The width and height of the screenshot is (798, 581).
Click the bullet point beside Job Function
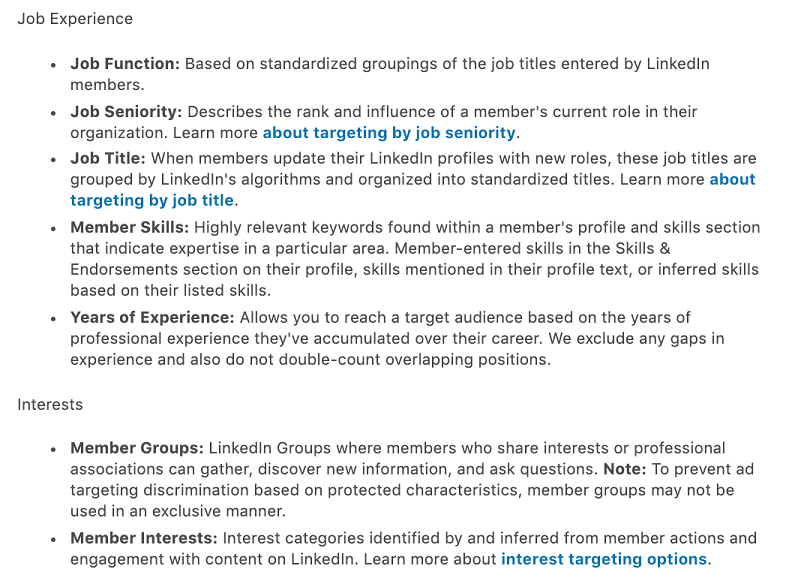pyautogui.click(x=53, y=66)
